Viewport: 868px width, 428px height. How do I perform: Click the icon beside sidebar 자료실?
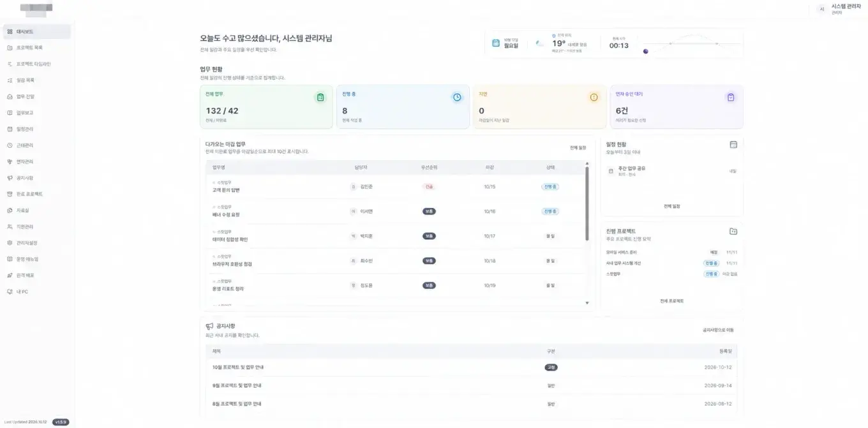pos(10,210)
